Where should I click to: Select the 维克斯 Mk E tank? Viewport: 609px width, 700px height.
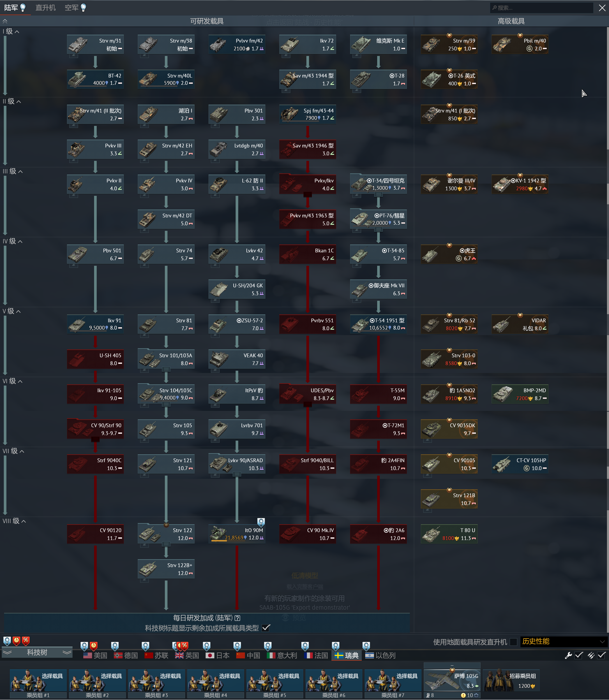pos(378,45)
